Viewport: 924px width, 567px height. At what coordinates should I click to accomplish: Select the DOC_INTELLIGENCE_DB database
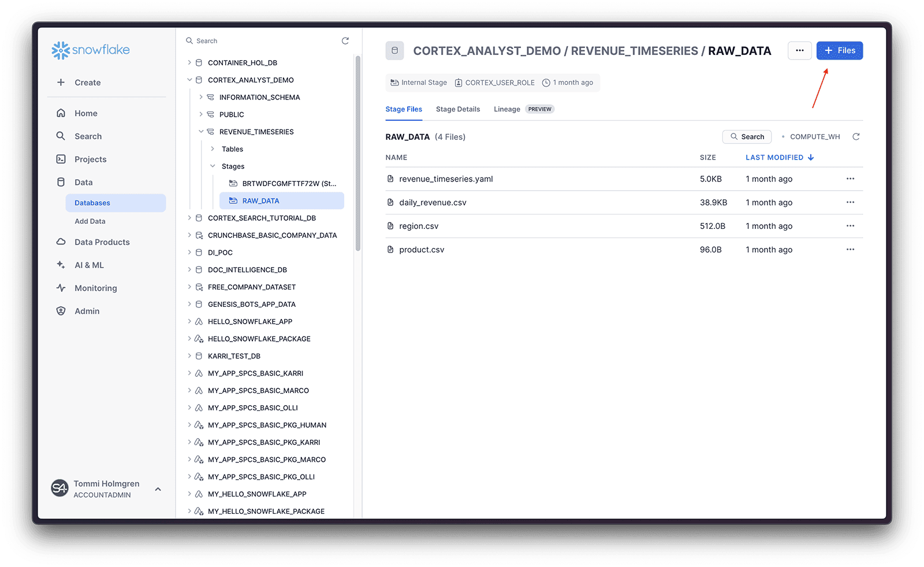[247, 270]
